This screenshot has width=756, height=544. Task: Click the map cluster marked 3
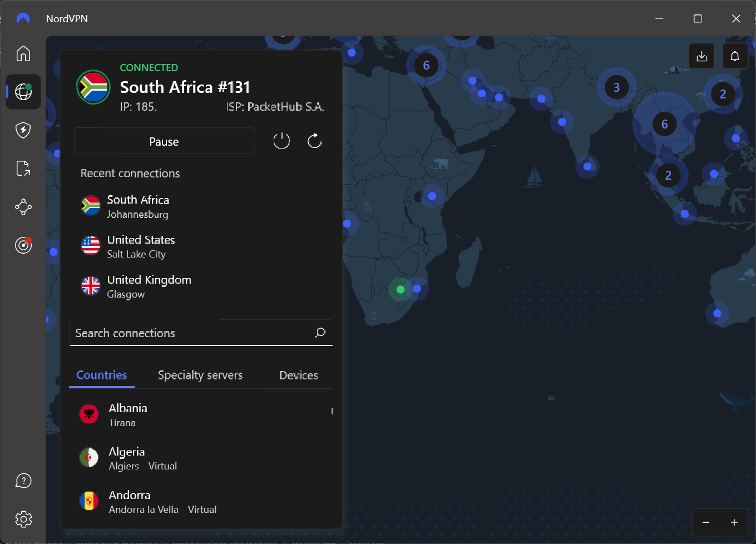tap(616, 87)
